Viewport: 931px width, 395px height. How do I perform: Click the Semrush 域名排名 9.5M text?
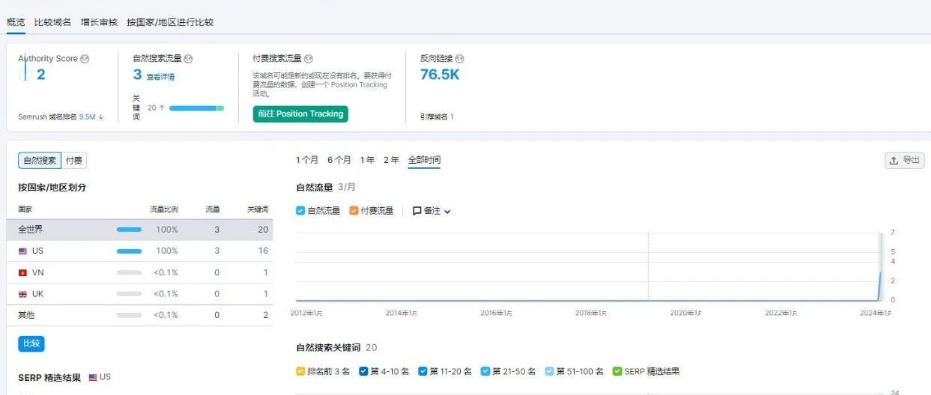pyautogui.click(x=56, y=117)
